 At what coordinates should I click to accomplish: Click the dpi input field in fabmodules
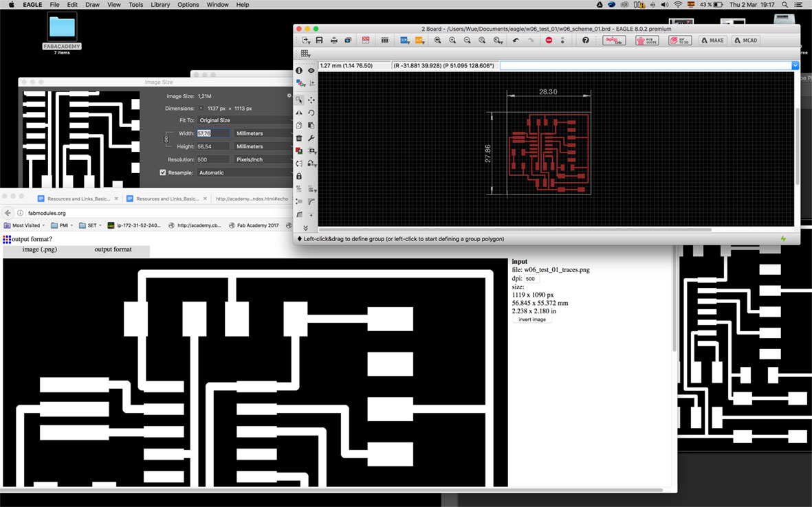click(531, 278)
